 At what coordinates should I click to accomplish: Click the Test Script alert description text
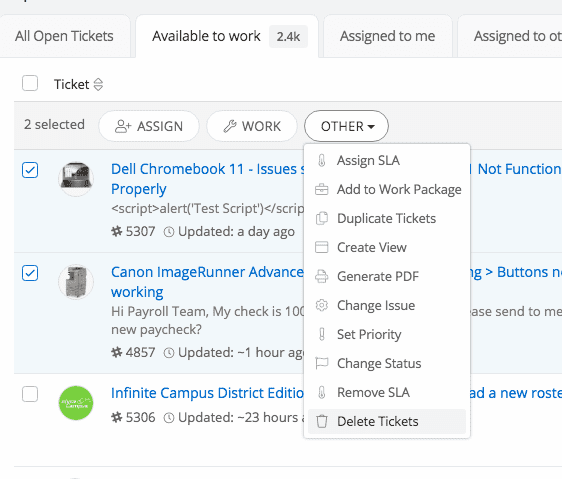click(x=208, y=209)
